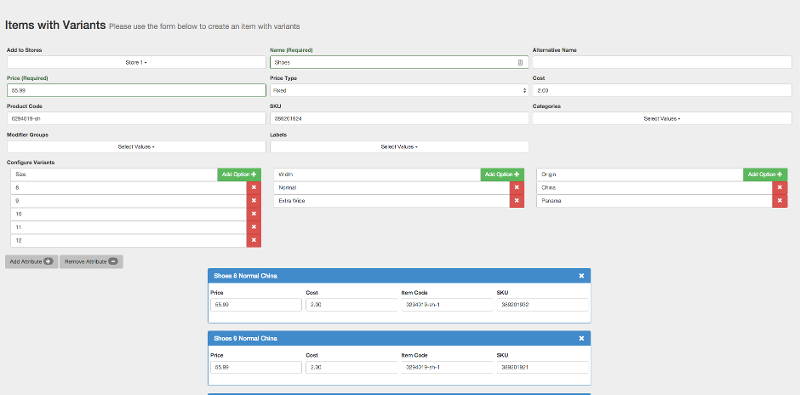Viewport: 800px width, 395px height.
Task: Click into the Alternative Name field
Action: (x=662, y=62)
